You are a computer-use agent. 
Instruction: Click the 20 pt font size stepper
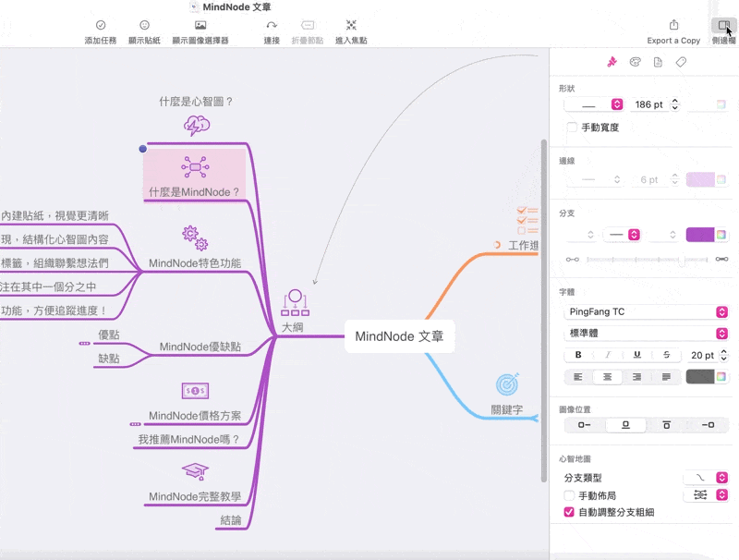pos(724,355)
